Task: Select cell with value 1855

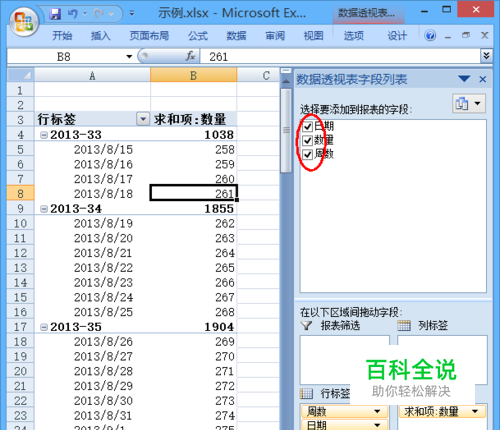Action: pos(193,209)
